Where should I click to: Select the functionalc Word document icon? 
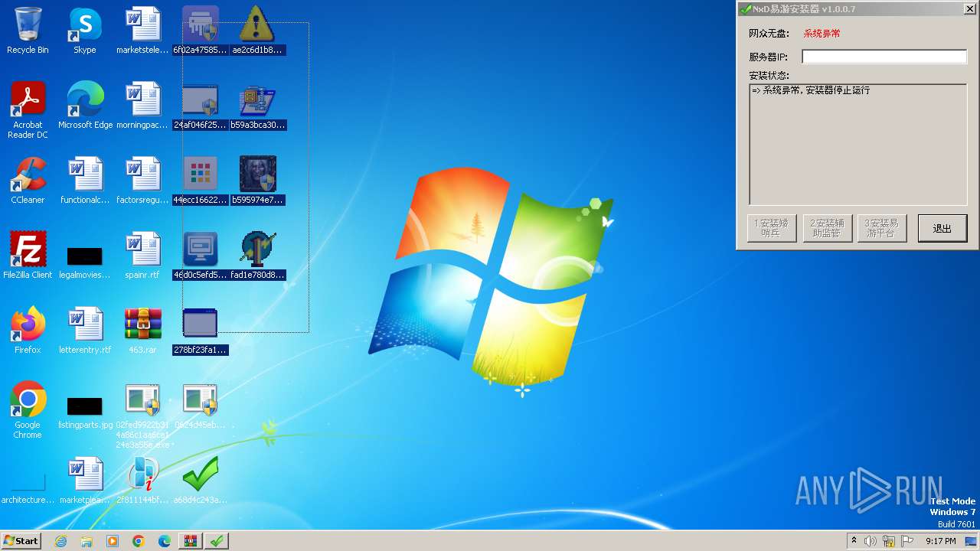85,181
